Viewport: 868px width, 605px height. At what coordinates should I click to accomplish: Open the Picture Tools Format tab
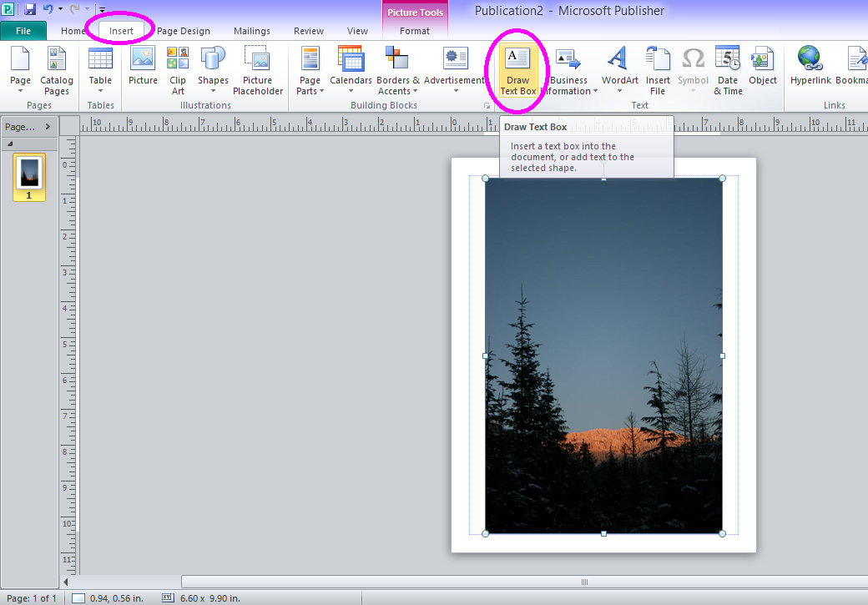coord(415,31)
